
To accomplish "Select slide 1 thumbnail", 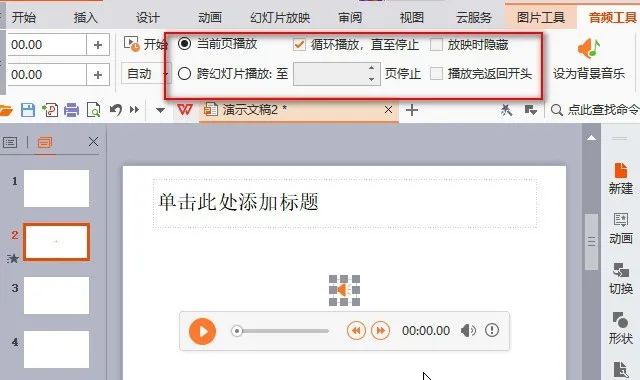I will tap(56, 189).
